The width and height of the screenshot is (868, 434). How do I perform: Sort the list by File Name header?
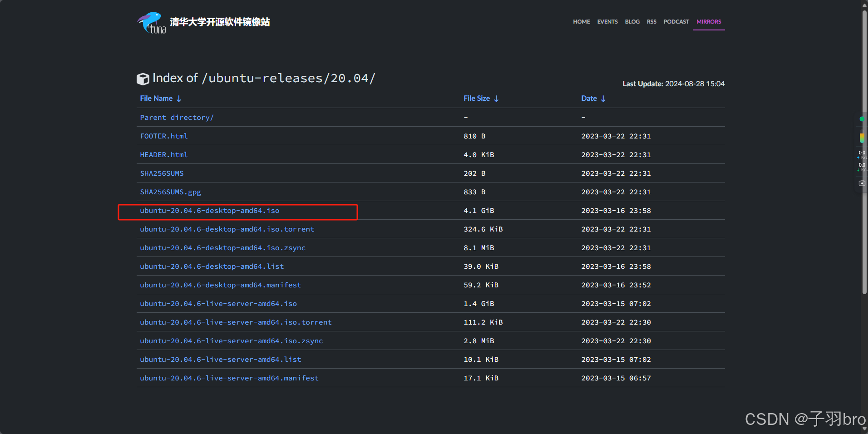pyautogui.click(x=156, y=99)
